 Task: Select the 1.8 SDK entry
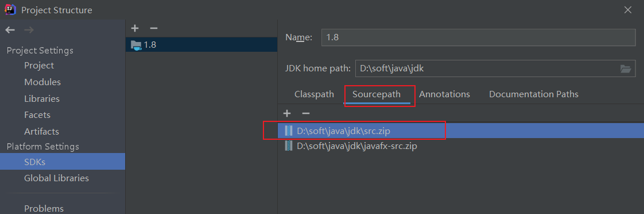click(201, 45)
